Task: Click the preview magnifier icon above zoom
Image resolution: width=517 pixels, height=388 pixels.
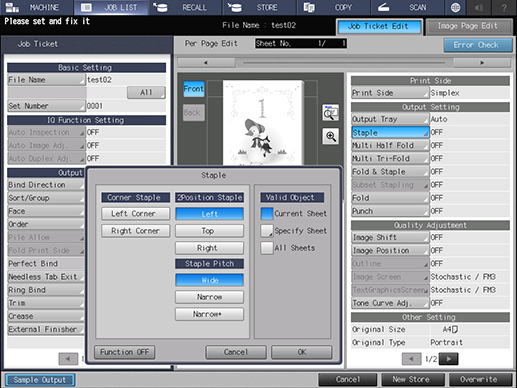Action: click(330, 113)
